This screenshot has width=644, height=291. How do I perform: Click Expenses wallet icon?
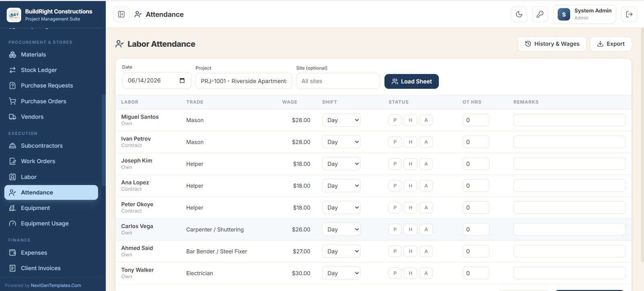pyautogui.click(x=12, y=253)
